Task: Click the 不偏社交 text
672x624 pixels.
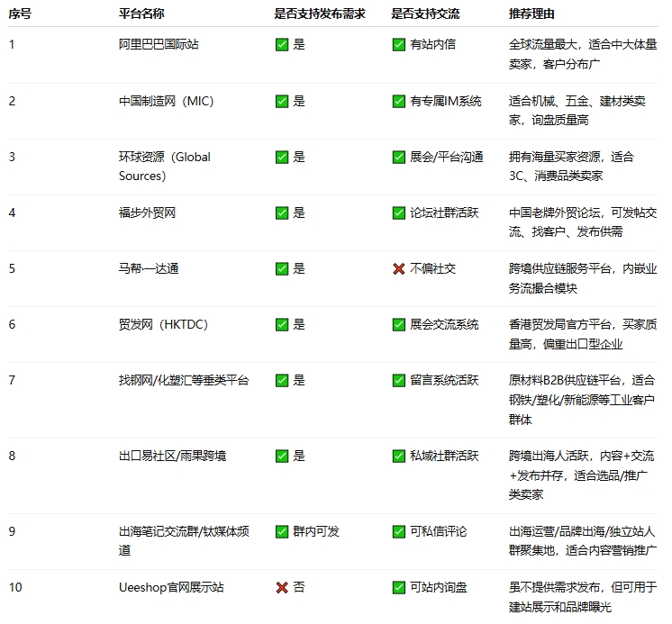Action: (433, 268)
